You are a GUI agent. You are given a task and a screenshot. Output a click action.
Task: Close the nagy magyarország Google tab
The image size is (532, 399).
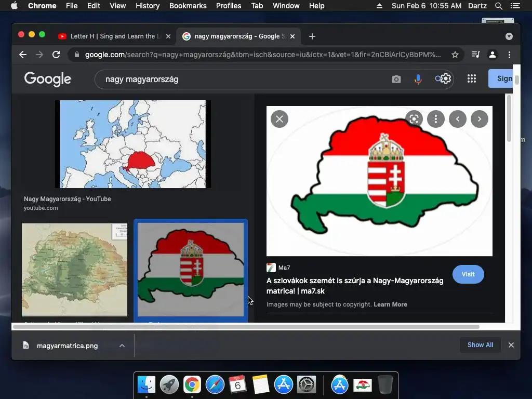tap(292, 36)
